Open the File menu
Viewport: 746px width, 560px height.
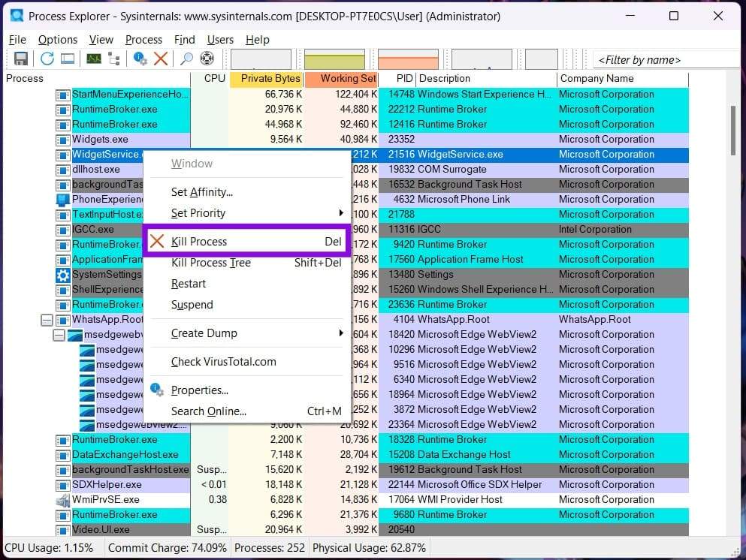[x=17, y=40]
